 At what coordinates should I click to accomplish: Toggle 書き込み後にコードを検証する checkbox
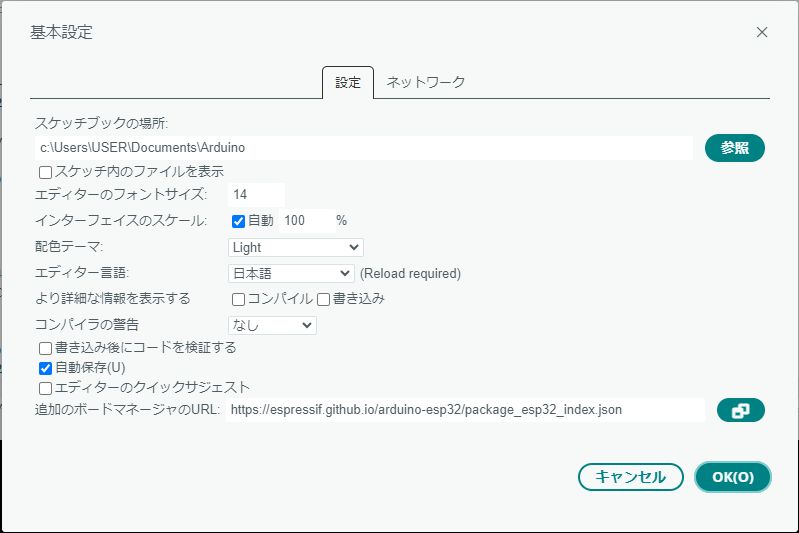46,349
